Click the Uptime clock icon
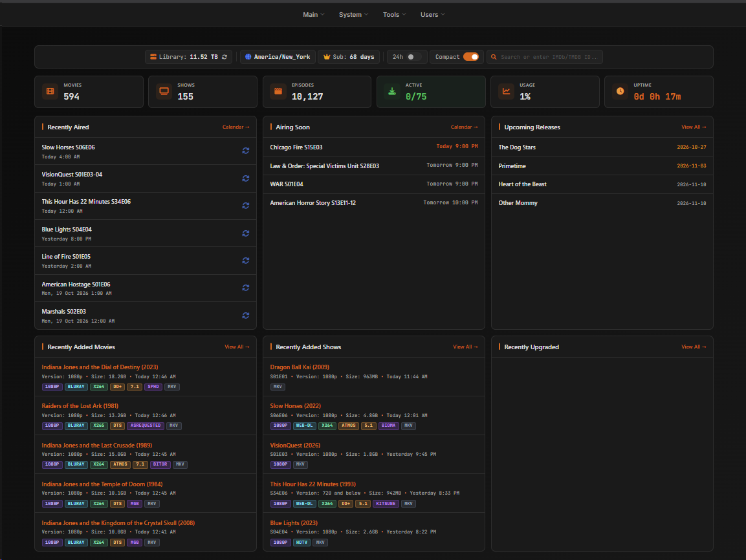The height and width of the screenshot is (560, 746). 620,91
